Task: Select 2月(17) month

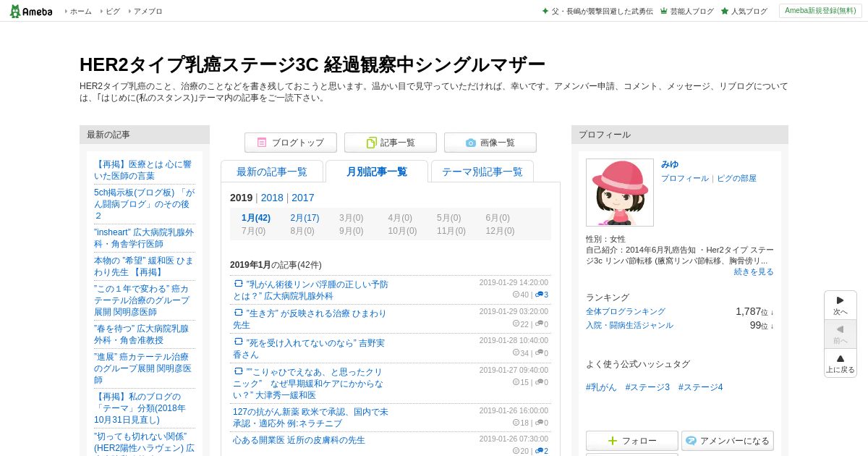Action: pos(305,218)
